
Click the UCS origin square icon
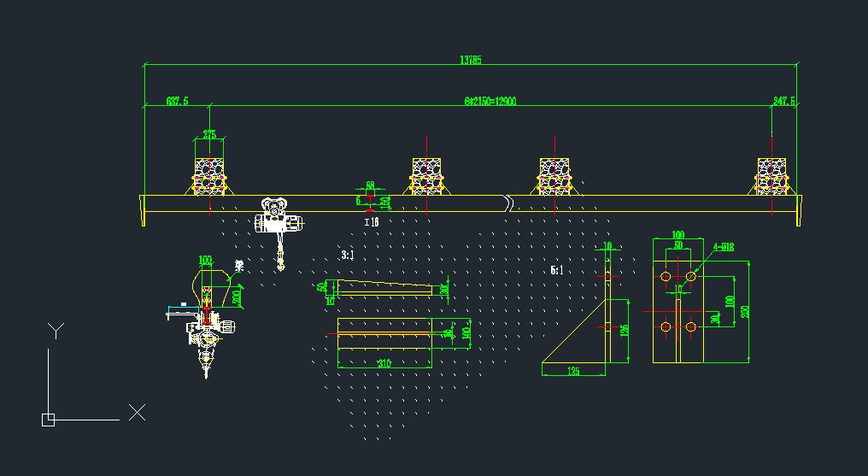click(x=48, y=419)
